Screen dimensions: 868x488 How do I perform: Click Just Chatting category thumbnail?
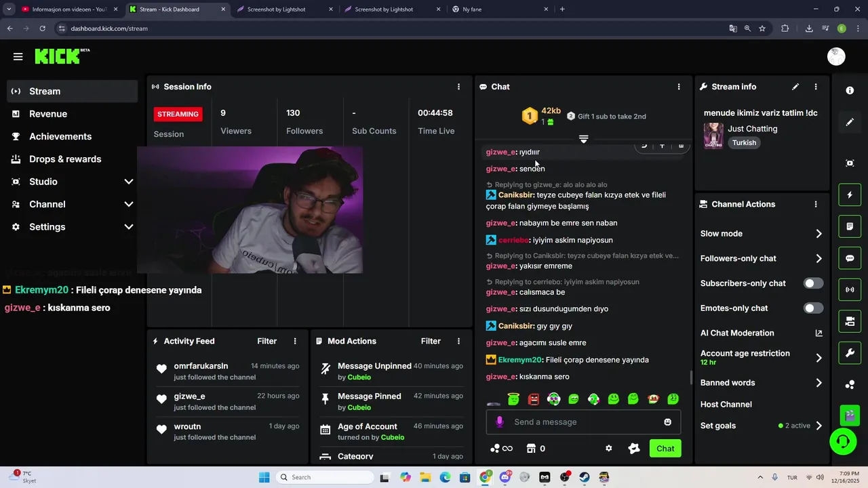pos(713,136)
